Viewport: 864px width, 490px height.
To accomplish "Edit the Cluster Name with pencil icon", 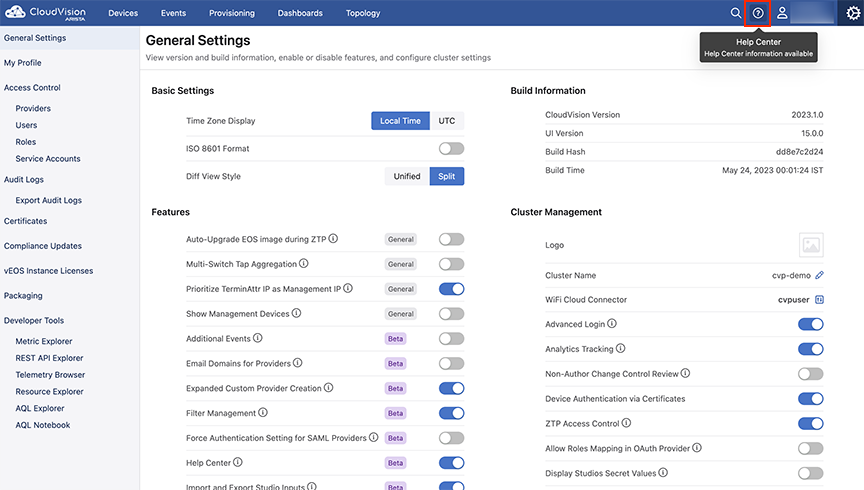I will pyautogui.click(x=819, y=275).
